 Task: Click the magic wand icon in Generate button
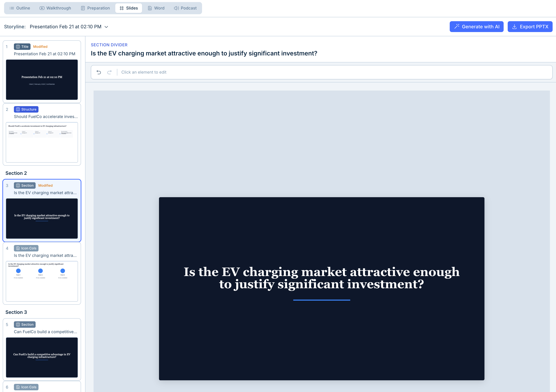tap(457, 26)
